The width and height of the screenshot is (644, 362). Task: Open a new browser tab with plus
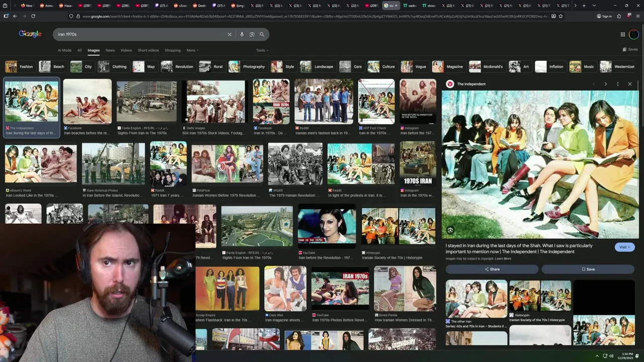pos(584,6)
